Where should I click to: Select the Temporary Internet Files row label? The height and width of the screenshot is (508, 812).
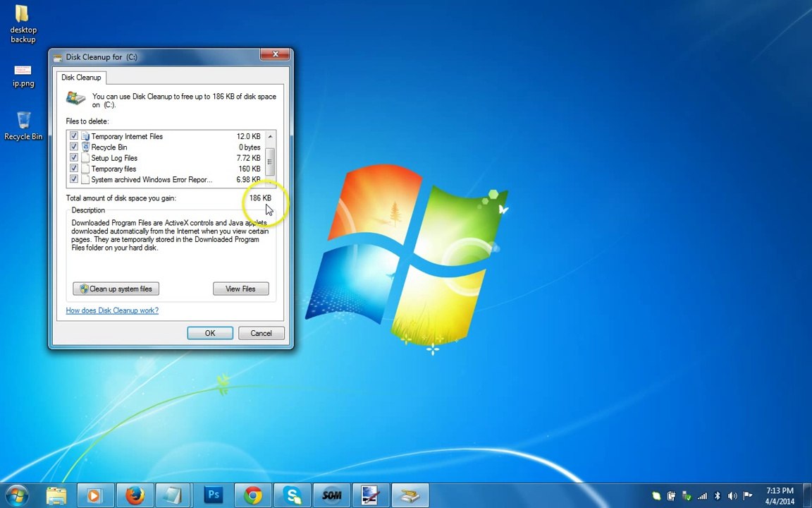tap(127, 136)
